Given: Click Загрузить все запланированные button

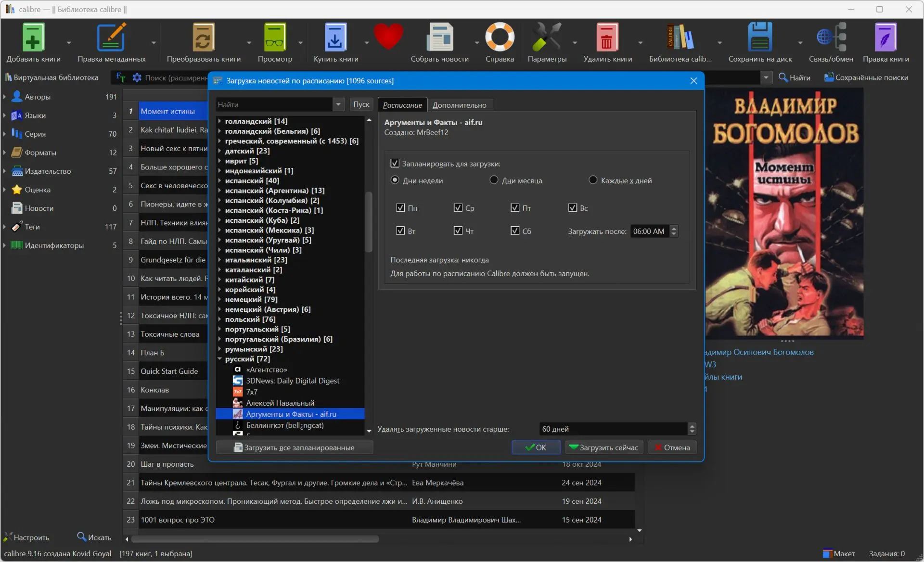Looking at the screenshot, I should pyautogui.click(x=294, y=447).
